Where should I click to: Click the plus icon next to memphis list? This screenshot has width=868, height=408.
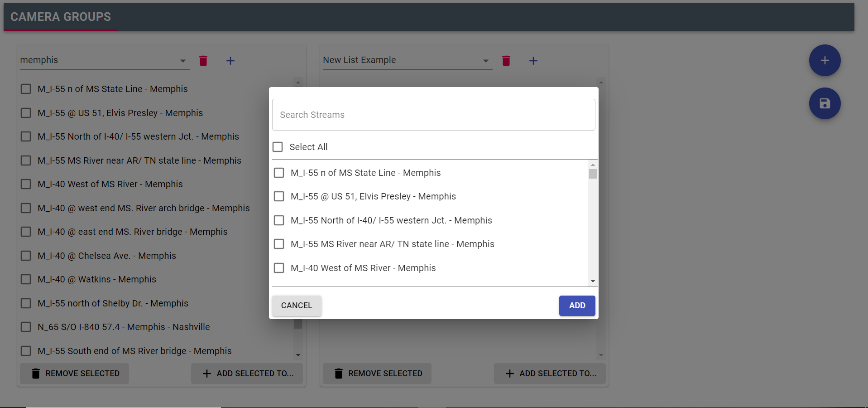pos(230,61)
